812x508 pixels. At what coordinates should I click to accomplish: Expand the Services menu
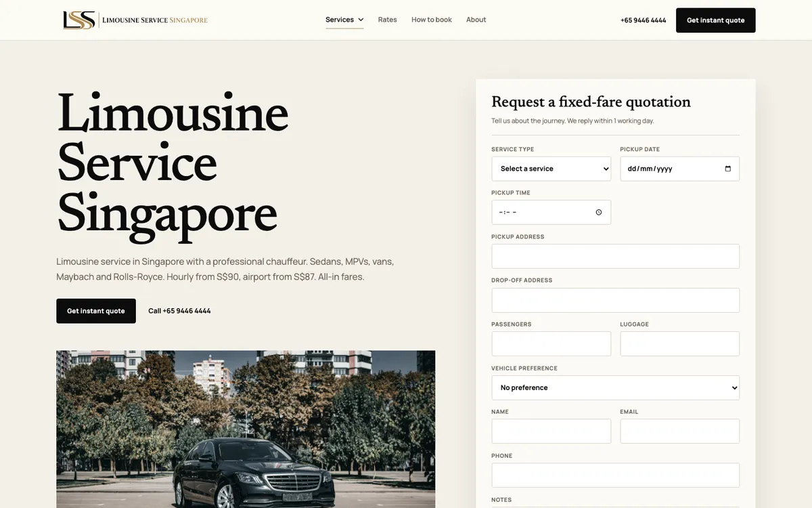[344, 20]
